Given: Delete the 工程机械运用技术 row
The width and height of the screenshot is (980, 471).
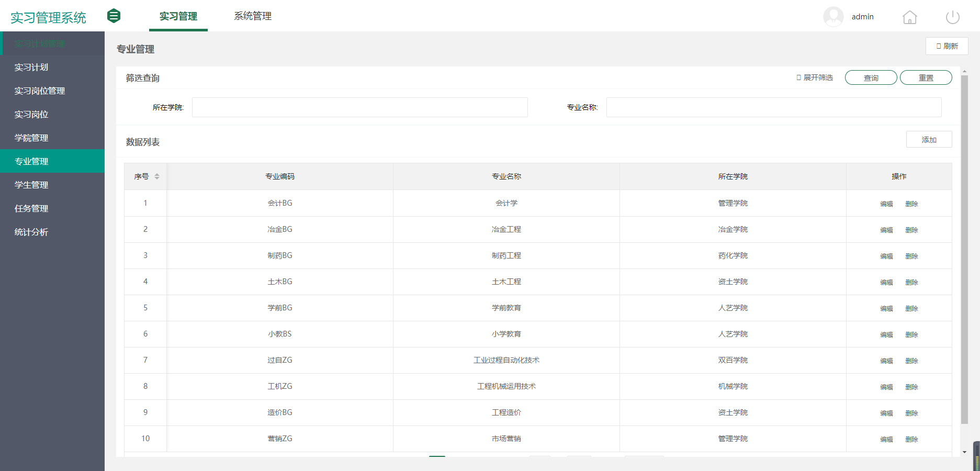Looking at the screenshot, I should tap(911, 387).
